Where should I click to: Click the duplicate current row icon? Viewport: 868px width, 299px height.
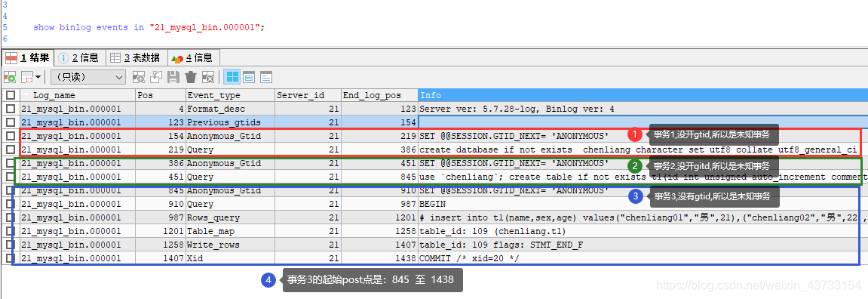point(156,77)
